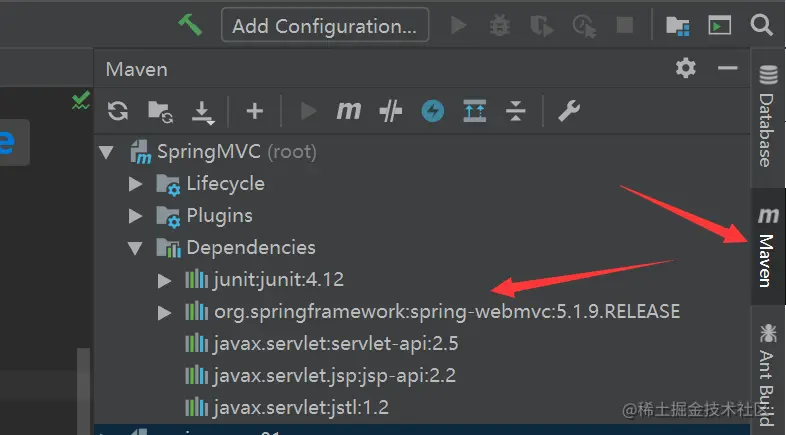Click the folder icon beside Lifecycle
Image resolution: width=786 pixels, height=435 pixels.
point(168,184)
